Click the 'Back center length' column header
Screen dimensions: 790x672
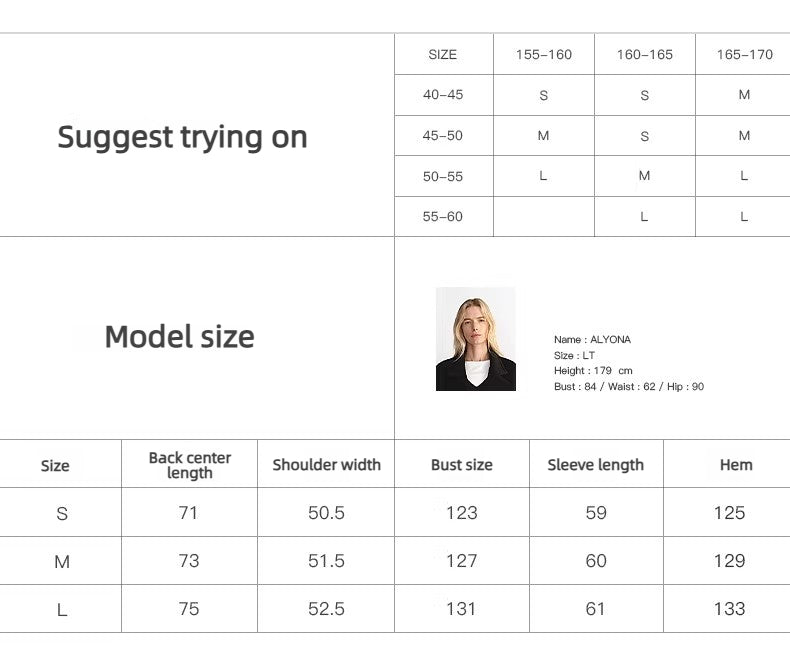pyautogui.click(x=189, y=465)
